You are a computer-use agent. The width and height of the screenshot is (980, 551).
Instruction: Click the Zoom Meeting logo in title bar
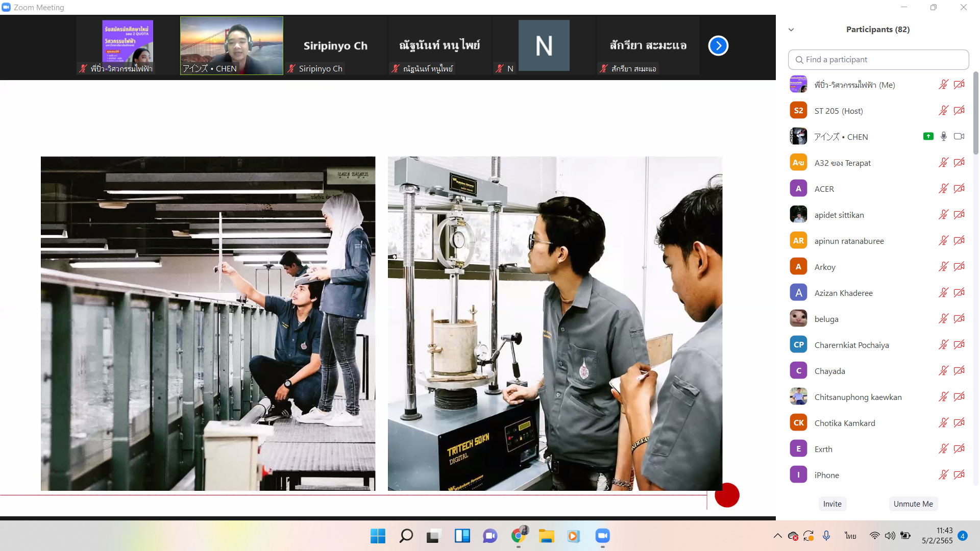pos(6,7)
